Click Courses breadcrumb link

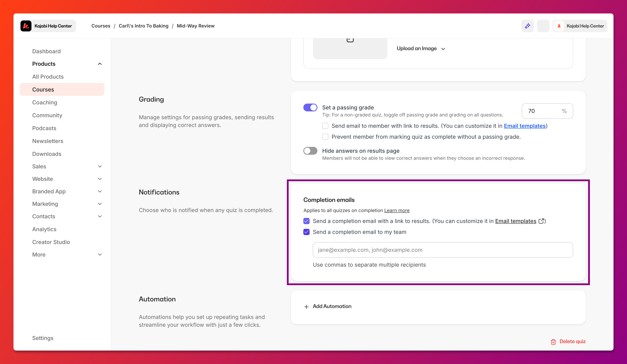(101, 26)
